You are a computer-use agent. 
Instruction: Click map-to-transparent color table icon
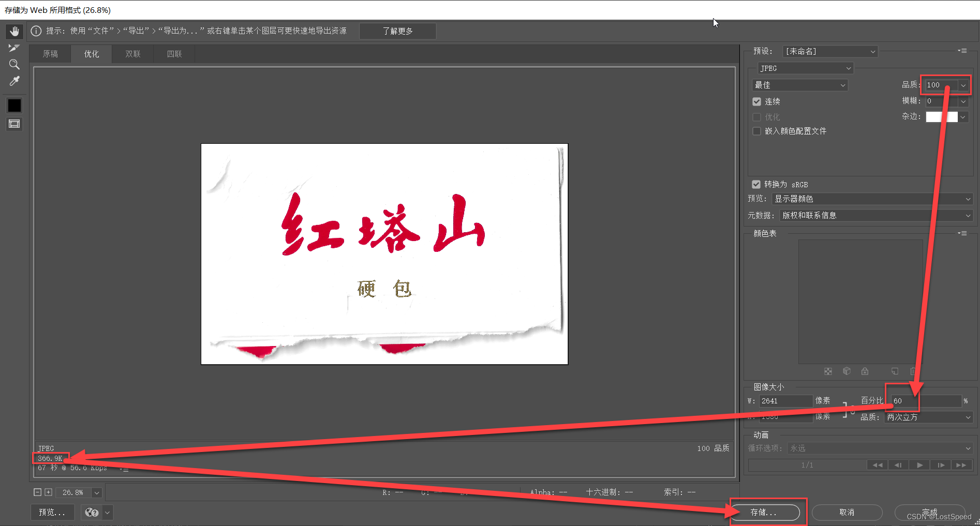(x=828, y=371)
